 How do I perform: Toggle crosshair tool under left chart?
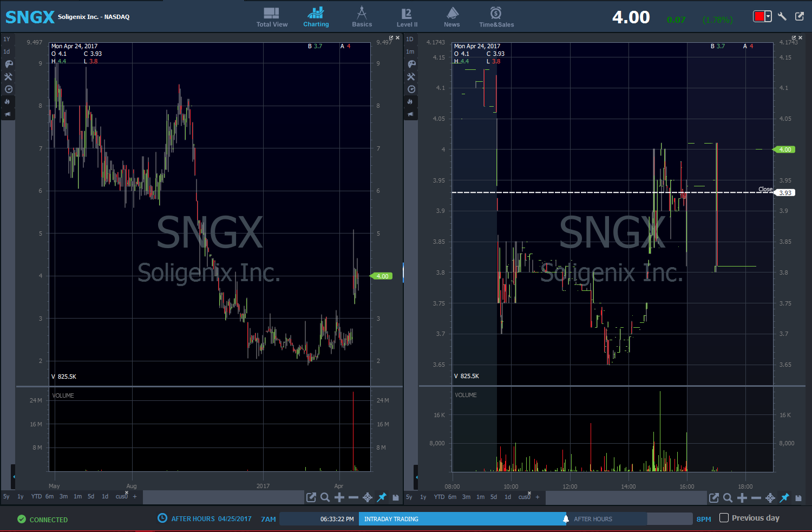click(368, 497)
